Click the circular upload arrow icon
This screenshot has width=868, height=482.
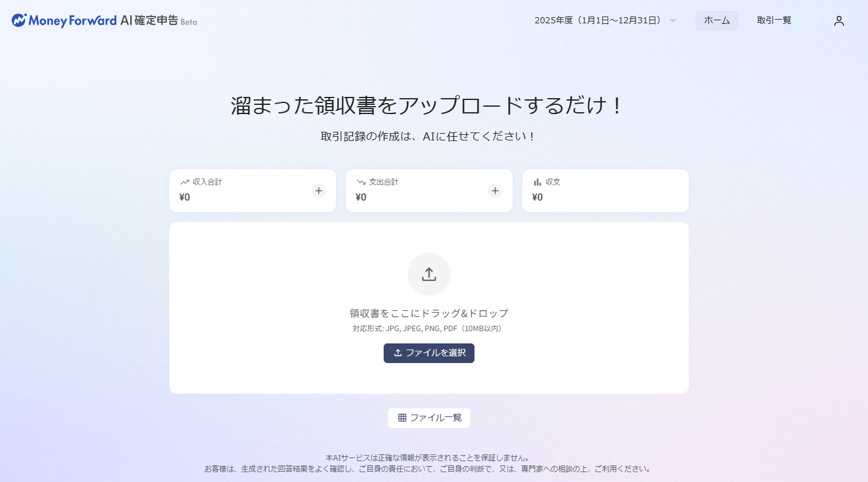pos(429,274)
